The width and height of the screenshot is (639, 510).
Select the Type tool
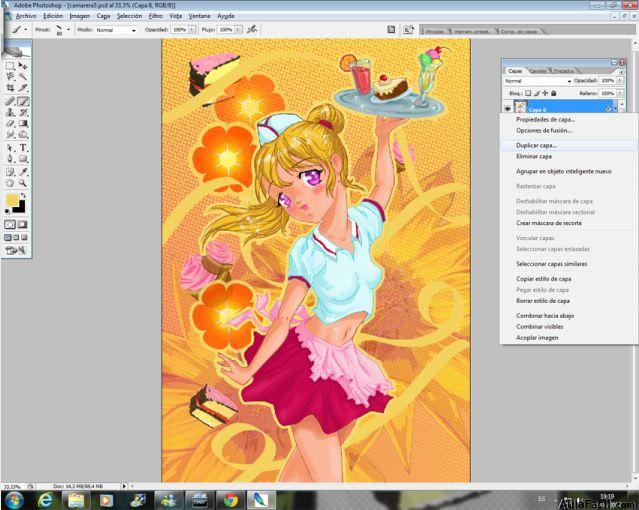click(23, 148)
